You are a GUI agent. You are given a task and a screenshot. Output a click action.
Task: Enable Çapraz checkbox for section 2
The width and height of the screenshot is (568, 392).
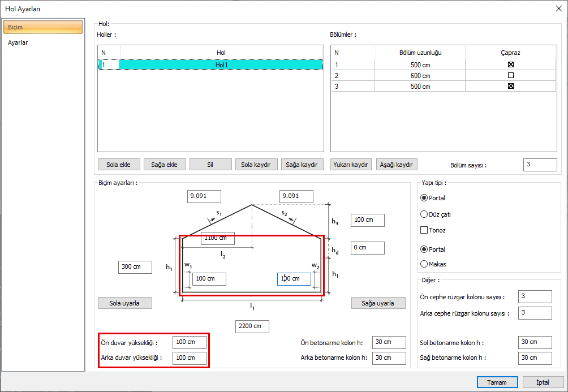click(510, 75)
